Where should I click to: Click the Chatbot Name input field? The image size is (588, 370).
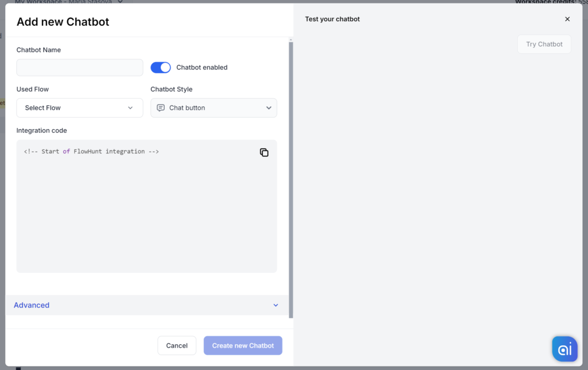point(79,67)
